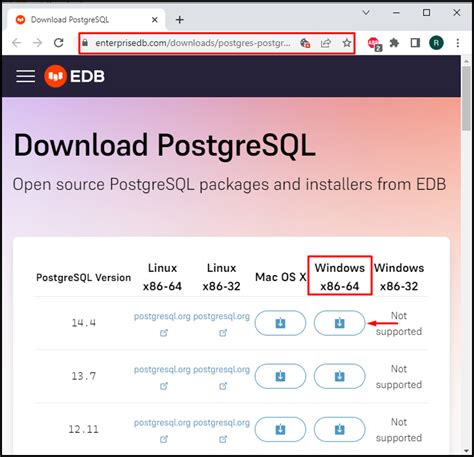Maximize the browser window
This screenshot has width=474, height=457.
426,13
